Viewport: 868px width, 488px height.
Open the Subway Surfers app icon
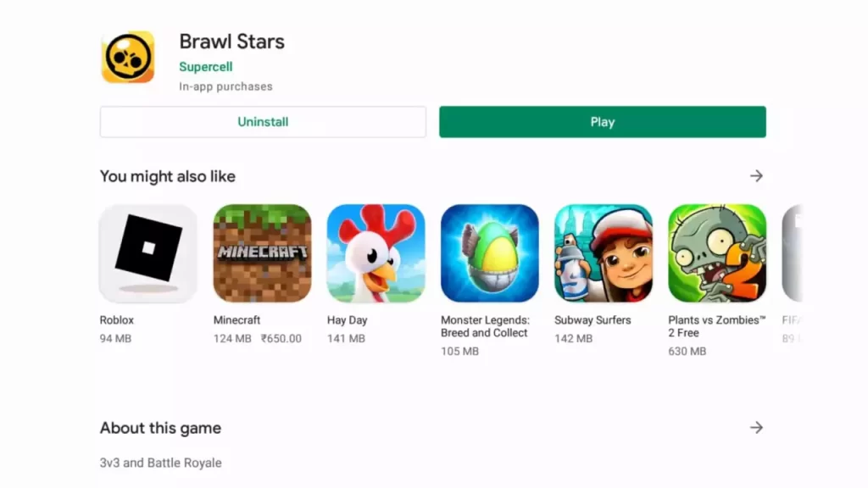pyautogui.click(x=604, y=253)
